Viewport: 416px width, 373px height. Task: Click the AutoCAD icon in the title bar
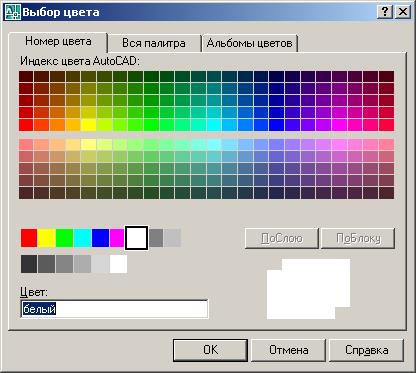tap(13, 12)
